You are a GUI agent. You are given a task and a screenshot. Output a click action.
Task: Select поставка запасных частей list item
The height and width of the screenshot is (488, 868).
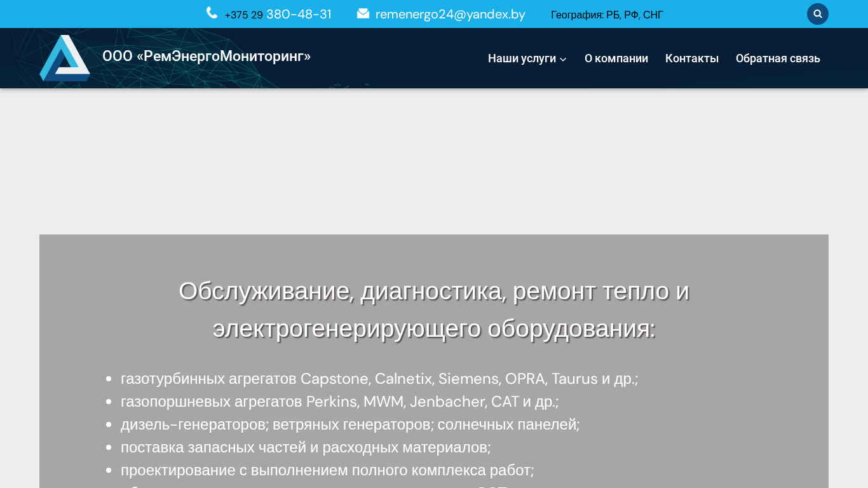[306, 447]
